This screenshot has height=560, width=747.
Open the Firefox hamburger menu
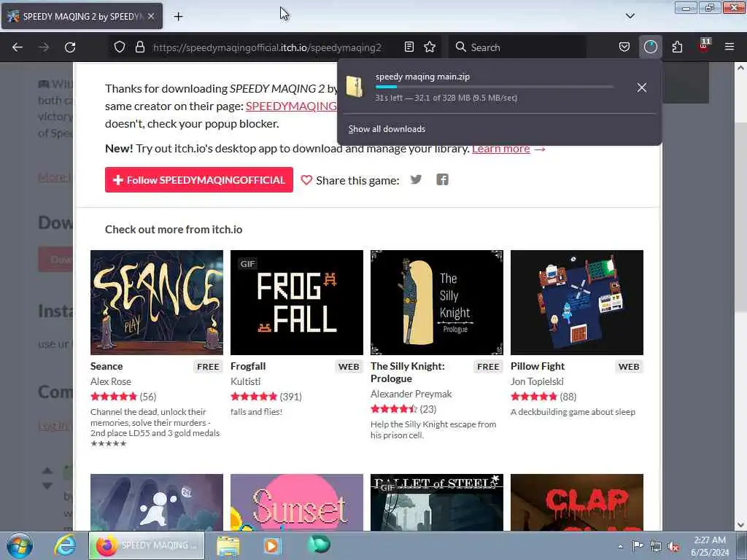(729, 47)
